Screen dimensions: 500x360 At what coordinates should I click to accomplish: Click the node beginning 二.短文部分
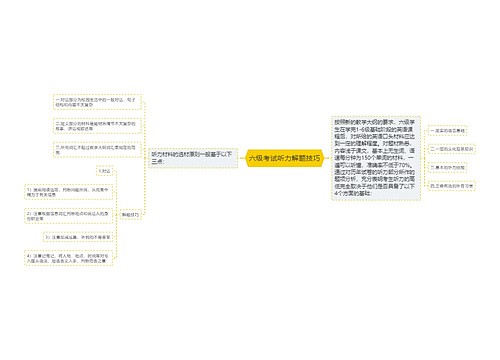(x=97, y=126)
